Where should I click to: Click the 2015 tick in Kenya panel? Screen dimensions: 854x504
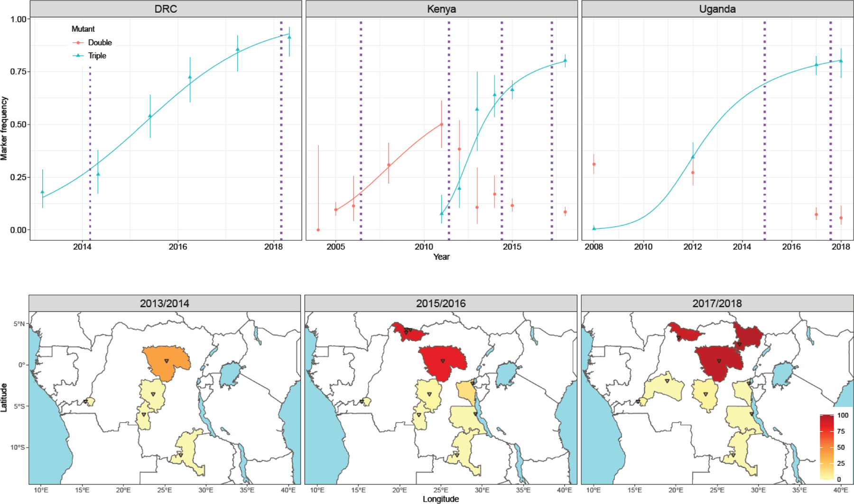(x=512, y=247)
